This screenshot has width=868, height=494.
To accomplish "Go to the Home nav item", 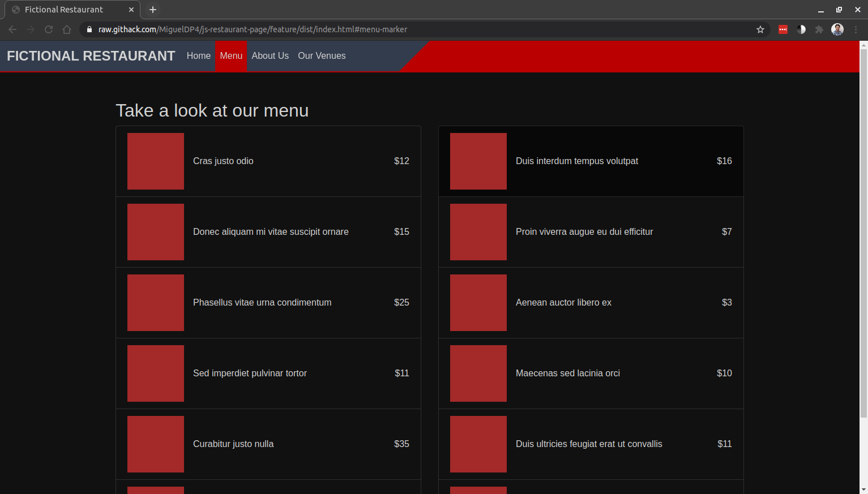I will click(199, 56).
